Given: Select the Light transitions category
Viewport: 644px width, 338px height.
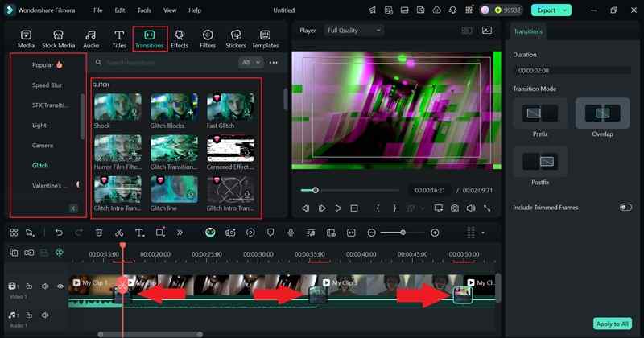Looking at the screenshot, I should click(39, 126).
